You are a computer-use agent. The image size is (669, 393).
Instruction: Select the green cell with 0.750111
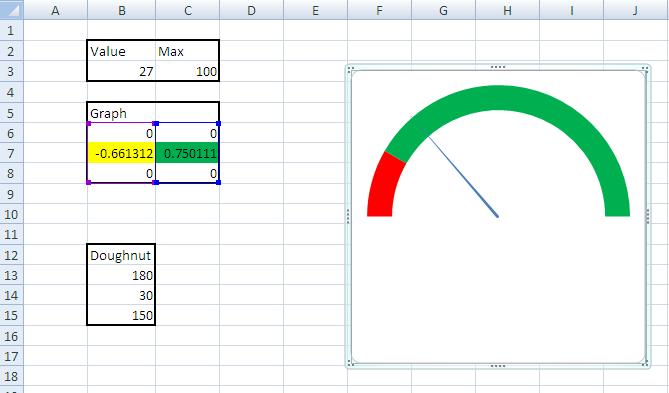point(188,153)
